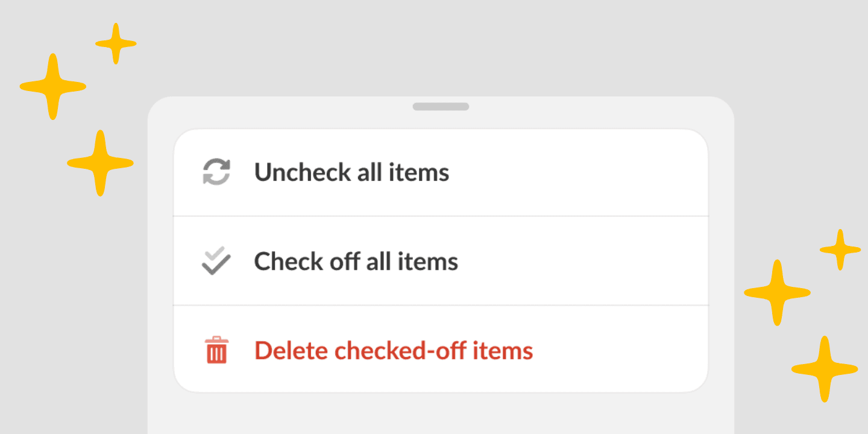Select "Uncheck all items" label
868x434 pixels.
click(351, 172)
